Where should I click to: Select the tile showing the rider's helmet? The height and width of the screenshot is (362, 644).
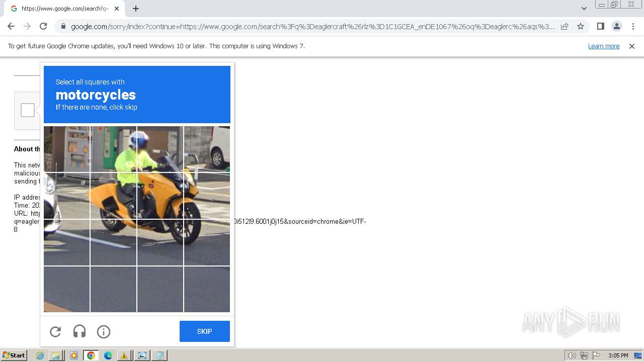point(160,149)
